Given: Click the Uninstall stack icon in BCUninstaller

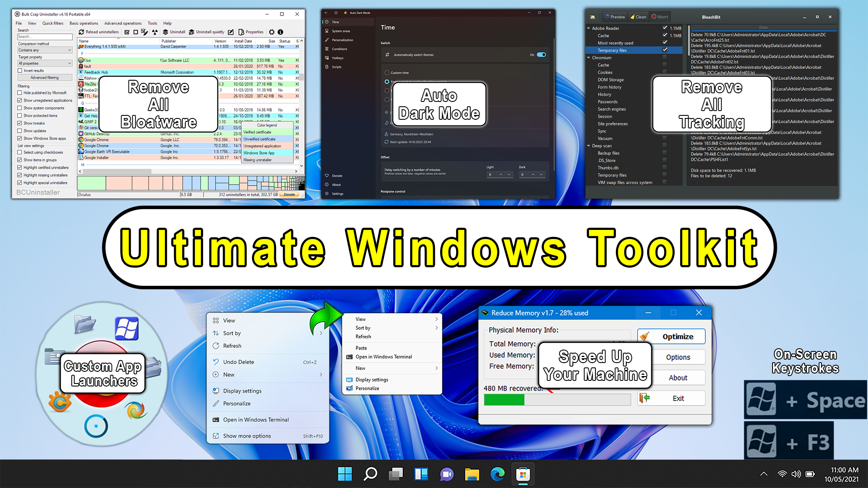Looking at the screenshot, I should (165, 32).
